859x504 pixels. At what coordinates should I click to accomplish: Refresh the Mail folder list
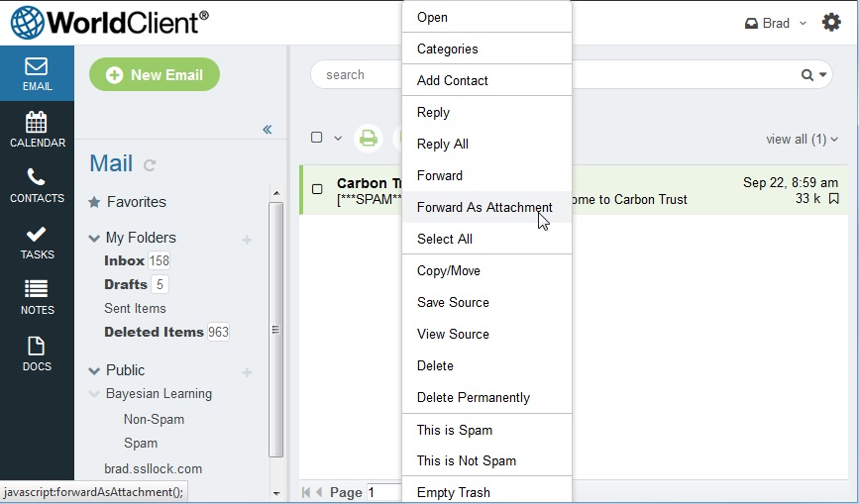coord(150,164)
